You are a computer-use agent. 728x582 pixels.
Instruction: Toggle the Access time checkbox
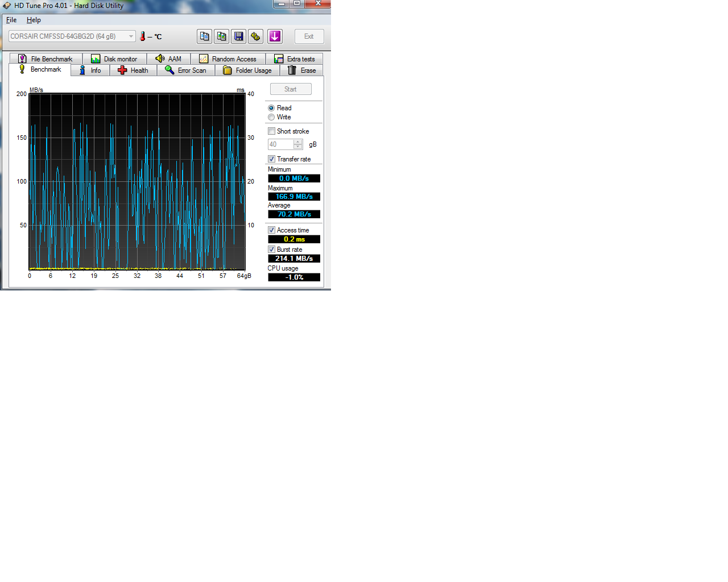point(271,230)
